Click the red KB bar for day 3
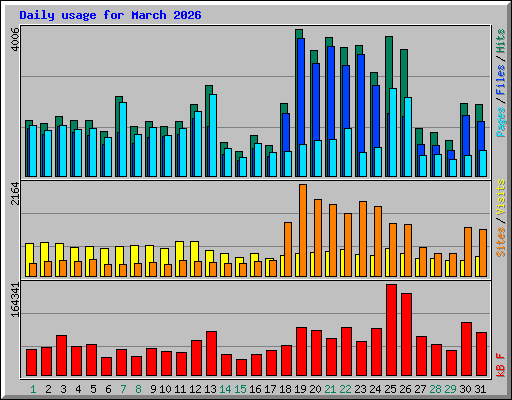This screenshot has height=400, width=512. pyautogui.click(x=61, y=356)
